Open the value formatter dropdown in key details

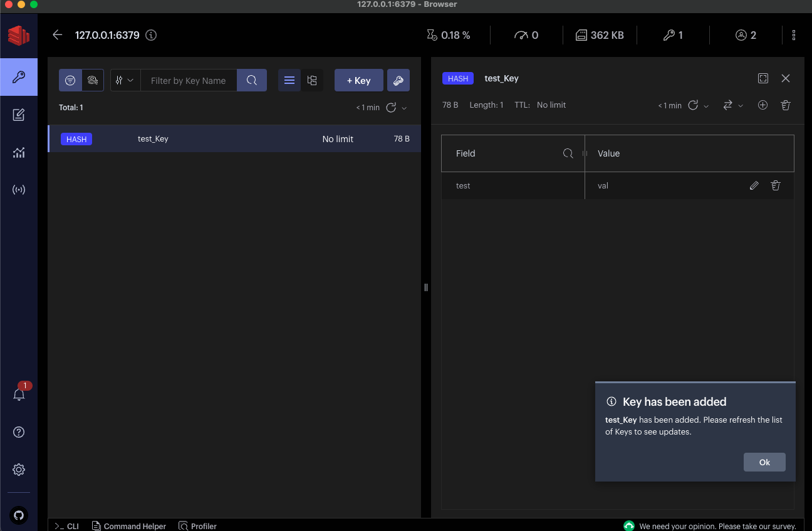[x=733, y=105]
